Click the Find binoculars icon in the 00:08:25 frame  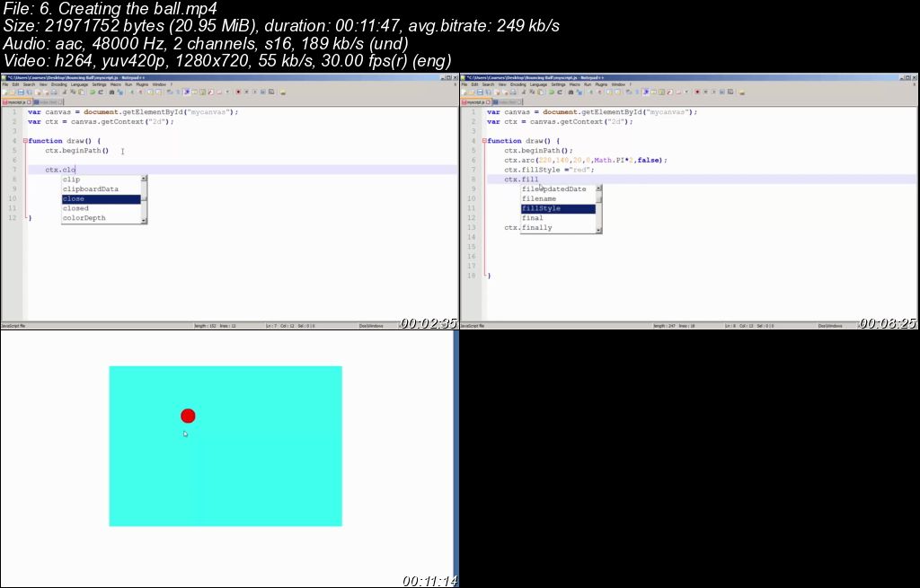coord(571,92)
